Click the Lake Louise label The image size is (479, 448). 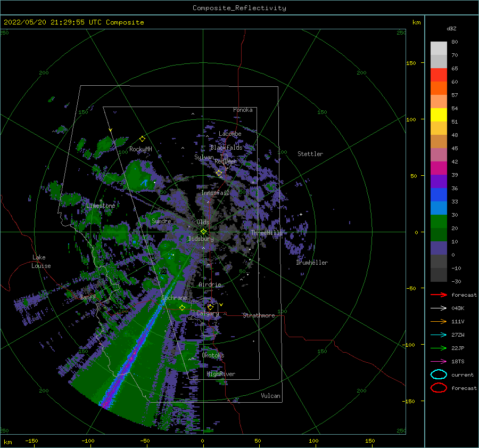[41, 262]
